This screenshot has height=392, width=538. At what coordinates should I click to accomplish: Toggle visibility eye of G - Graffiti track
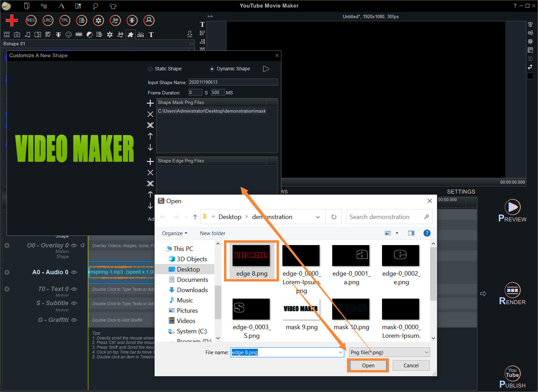click(74, 320)
